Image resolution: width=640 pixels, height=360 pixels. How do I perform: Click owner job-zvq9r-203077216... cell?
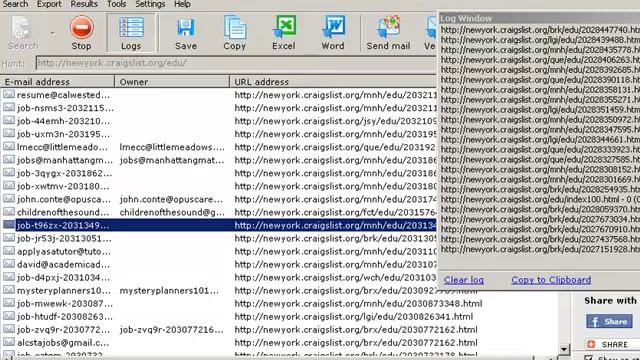pyautogui.click(x=171, y=330)
